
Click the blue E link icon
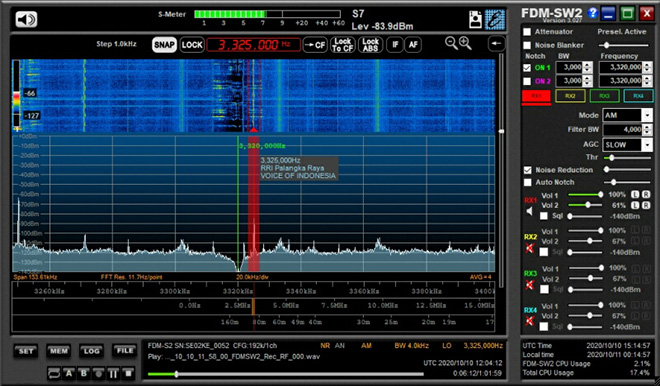click(x=495, y=19)
